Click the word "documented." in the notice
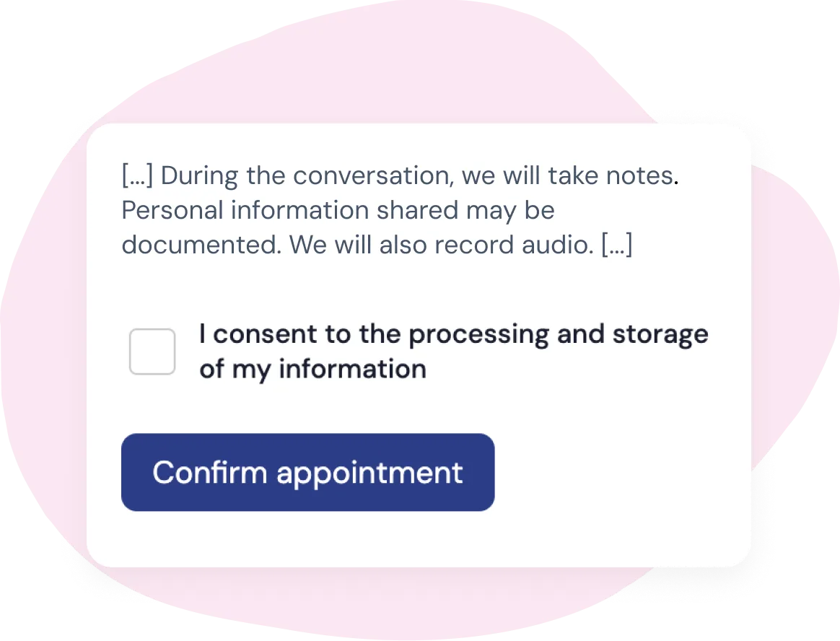This screenshot has width=840, height=641. click(x=201, y=245)
